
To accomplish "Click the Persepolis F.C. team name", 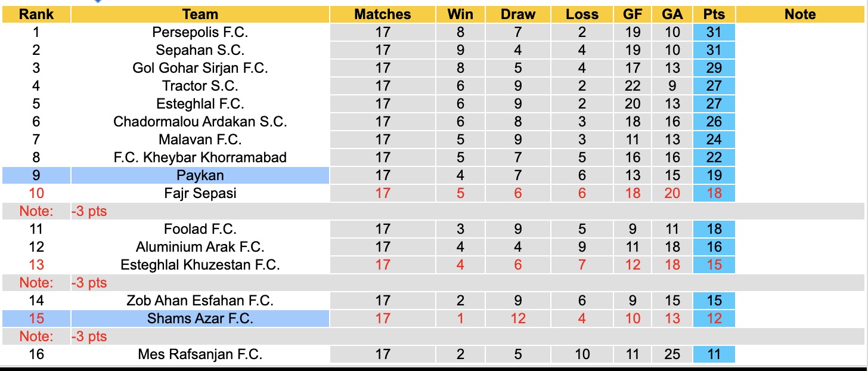I will (200, 32).
